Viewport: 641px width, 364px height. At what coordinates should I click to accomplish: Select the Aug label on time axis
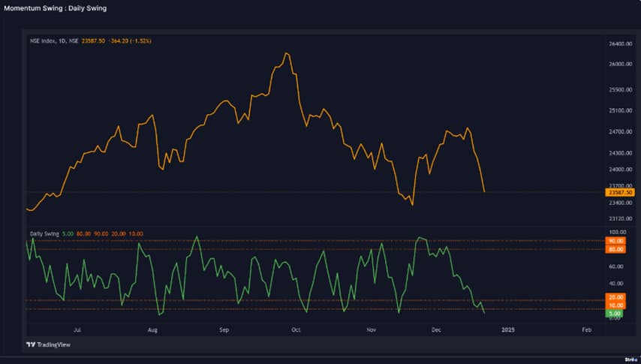point(152,329)
